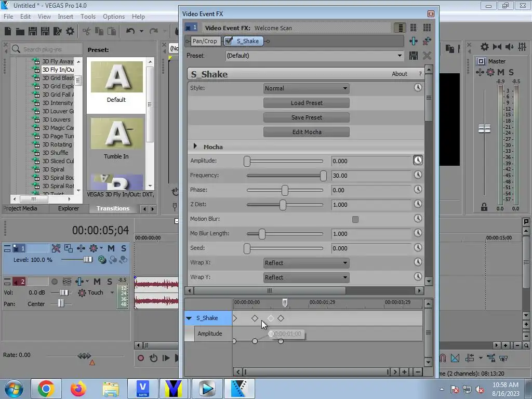Open the Tools menu
The width and height of the screenshot is (532, 399).
[x=88, y=16]
